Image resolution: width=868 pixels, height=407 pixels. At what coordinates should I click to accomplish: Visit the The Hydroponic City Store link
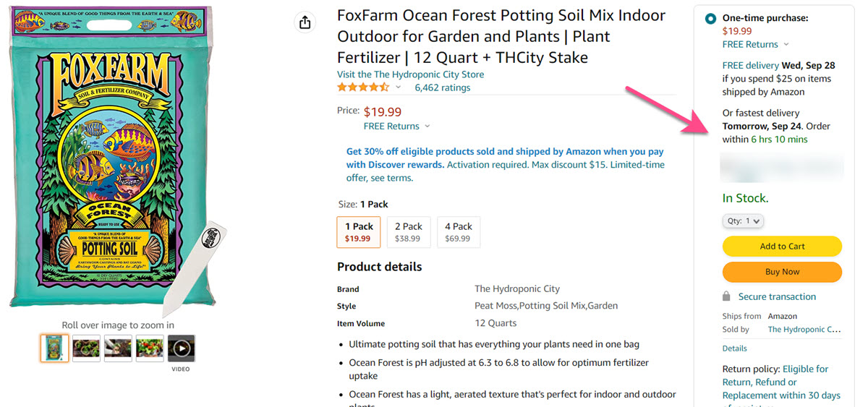tap(410, 74)
